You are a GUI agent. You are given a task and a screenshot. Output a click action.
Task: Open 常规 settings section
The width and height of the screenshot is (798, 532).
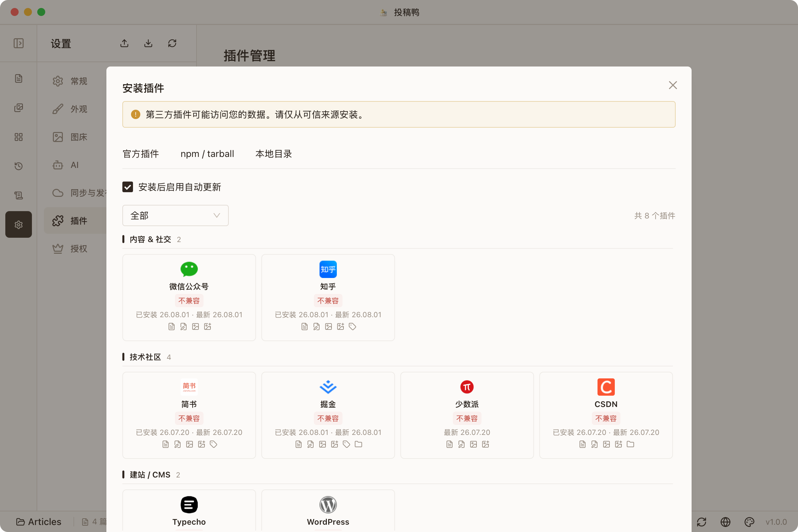tap(75, 81)
